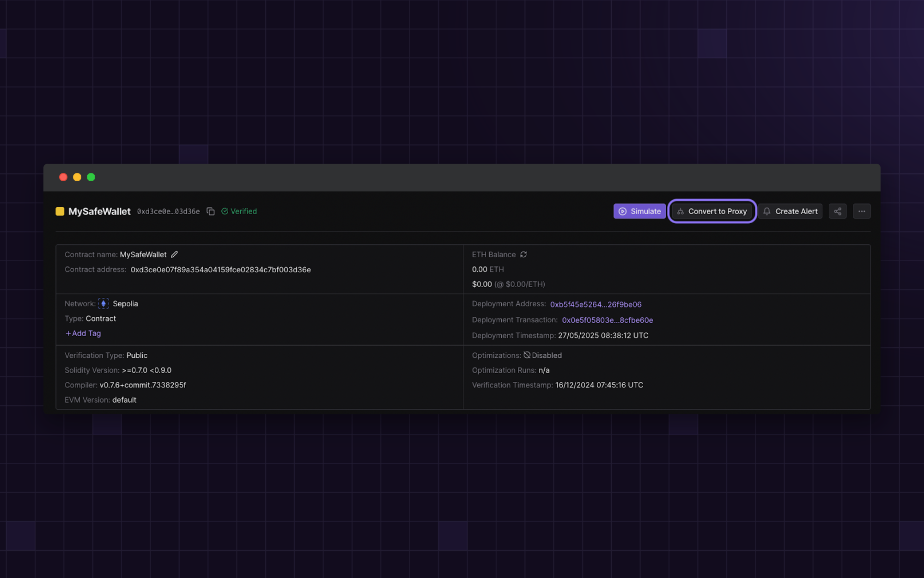Add a tag to the contract
The width and height of the screenshot is (924, 578).
83,333
